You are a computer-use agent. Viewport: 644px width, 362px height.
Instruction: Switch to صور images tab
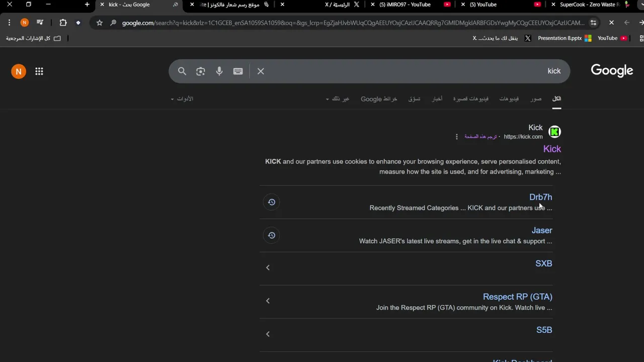click(536, 99)
